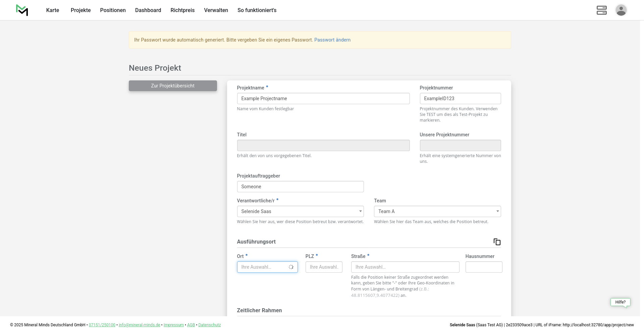Click the Mineral Minds logo
The height and width of the screenshot is (333, 644).
22,10
